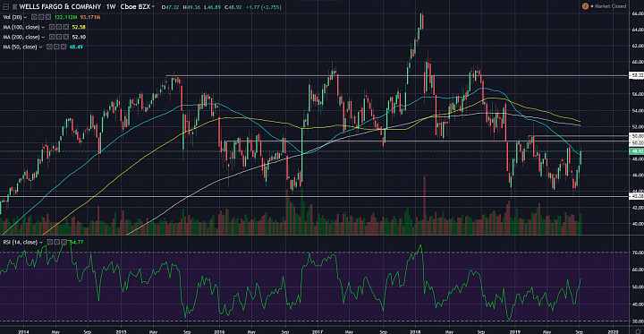Collapse the chart legend with minus box
This screenshot has height=334, width=644.
click(5, 7)
